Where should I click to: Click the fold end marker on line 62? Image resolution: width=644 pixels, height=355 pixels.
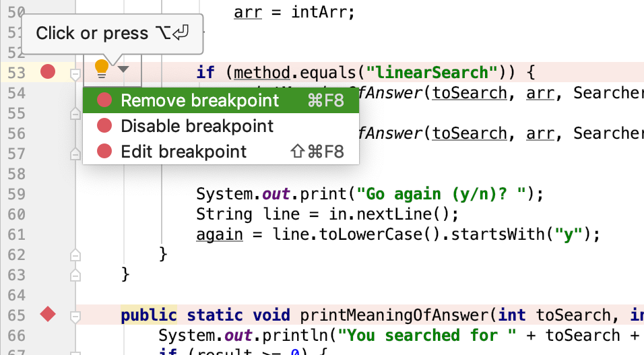point(75,255)
